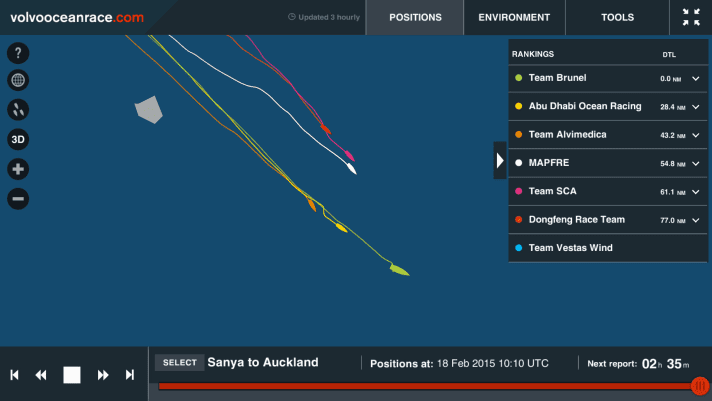Select the pink Team SCA boat on map
712x401 pixels.
pyautogui.click(x=349, y=155)
